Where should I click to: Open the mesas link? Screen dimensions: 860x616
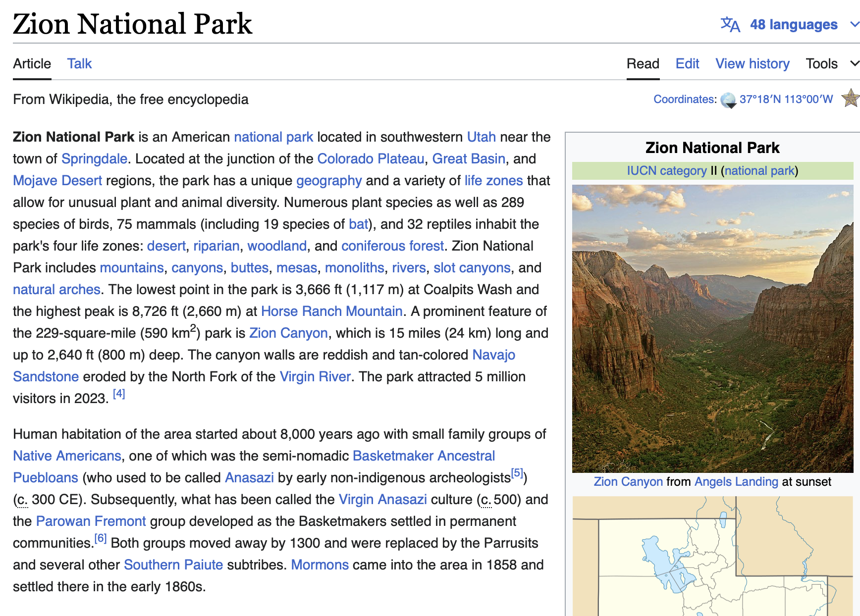pyautogui.click(x=297, y=267)
